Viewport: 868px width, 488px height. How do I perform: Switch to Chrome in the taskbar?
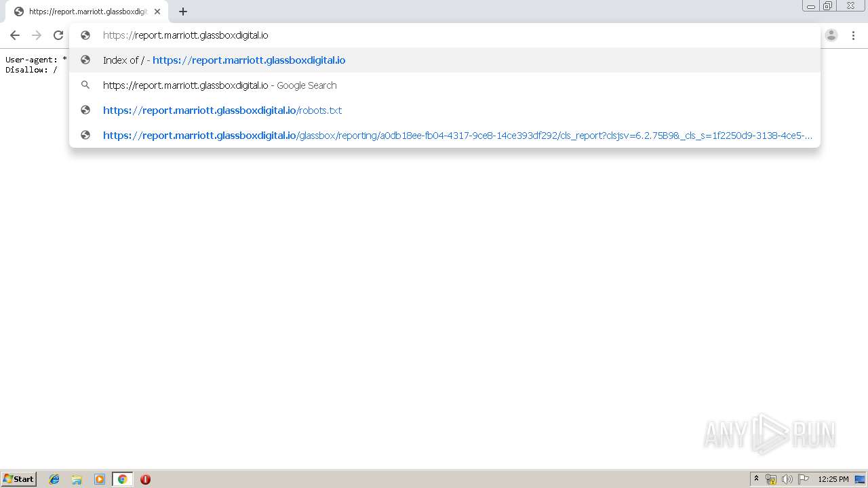[122, 479]
